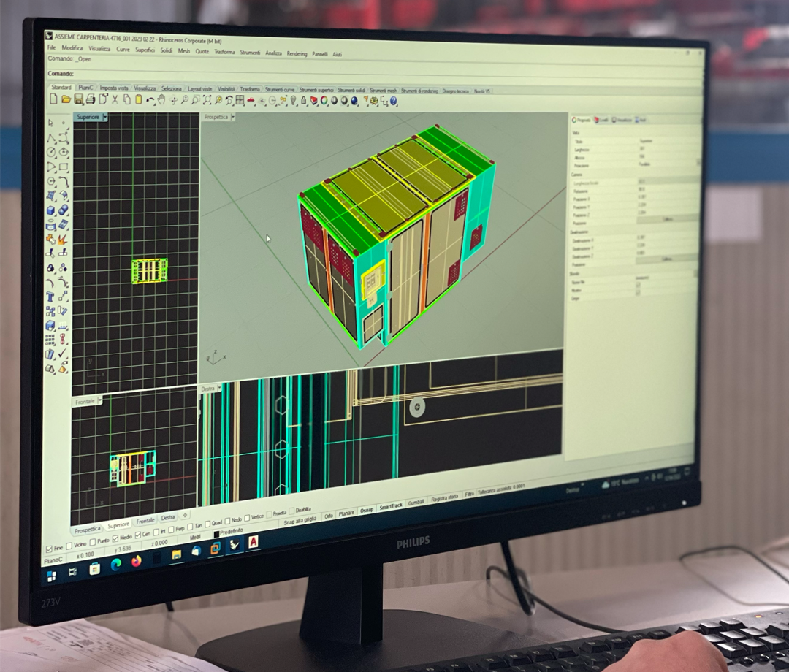
Task: Toggle the Osnap status bar button
Action: click(366, 509)
